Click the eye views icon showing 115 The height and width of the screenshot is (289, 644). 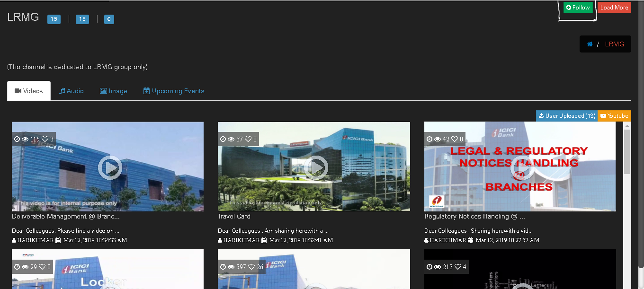point(25,139)
